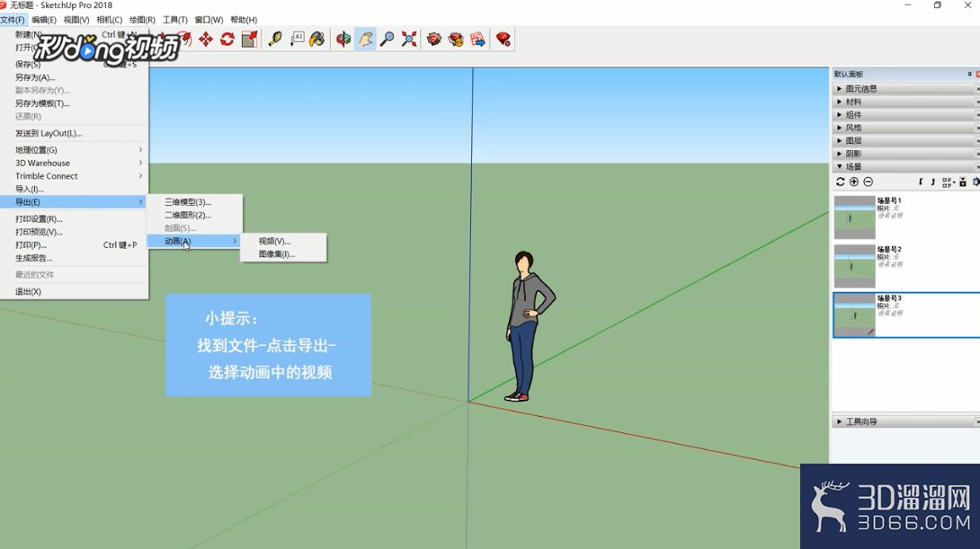
Task: Click the remove scene minus icon
Action: pos(869,182)
